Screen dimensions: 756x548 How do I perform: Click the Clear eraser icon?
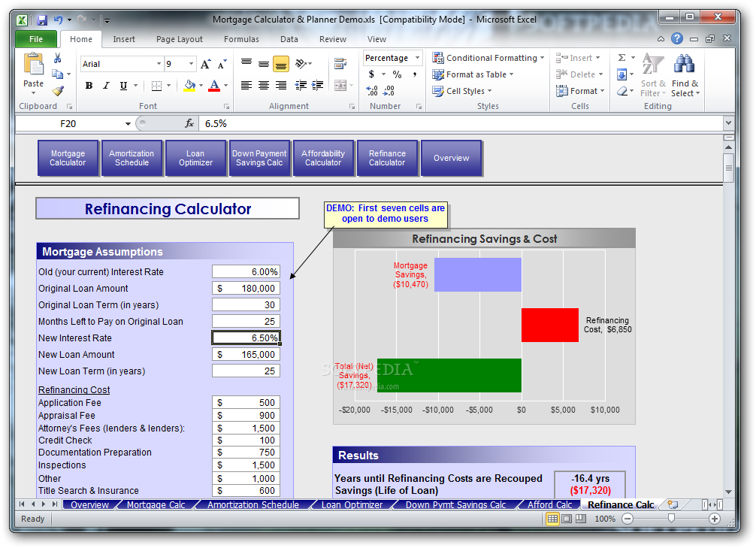click(x=622, y=91)
